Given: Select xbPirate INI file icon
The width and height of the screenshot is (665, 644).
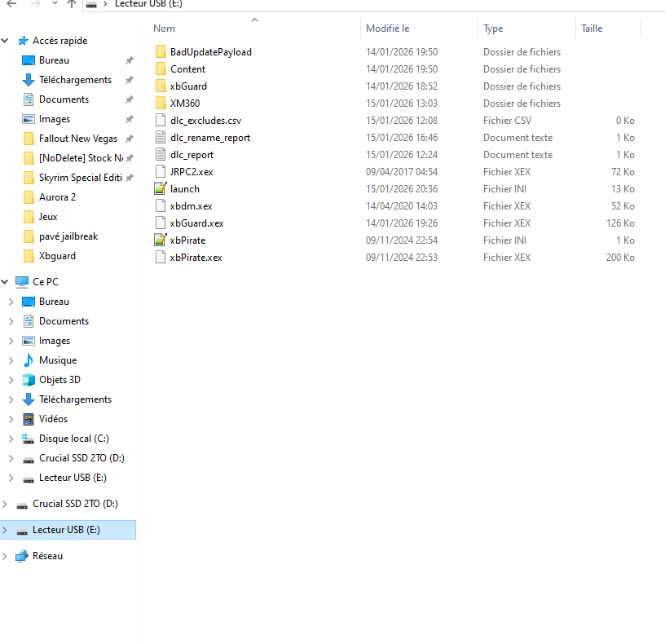Looking at the screenshot, I should click(x=161, y=240).
